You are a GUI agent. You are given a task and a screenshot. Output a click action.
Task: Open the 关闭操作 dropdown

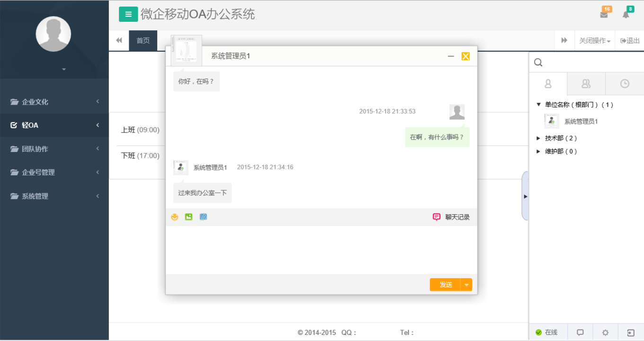coord(595,41)
